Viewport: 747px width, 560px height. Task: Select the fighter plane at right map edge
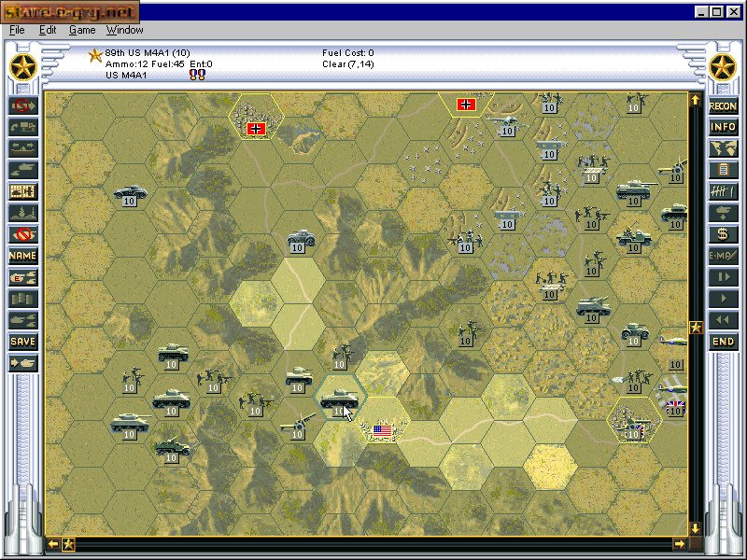click(x=672, y=340)
